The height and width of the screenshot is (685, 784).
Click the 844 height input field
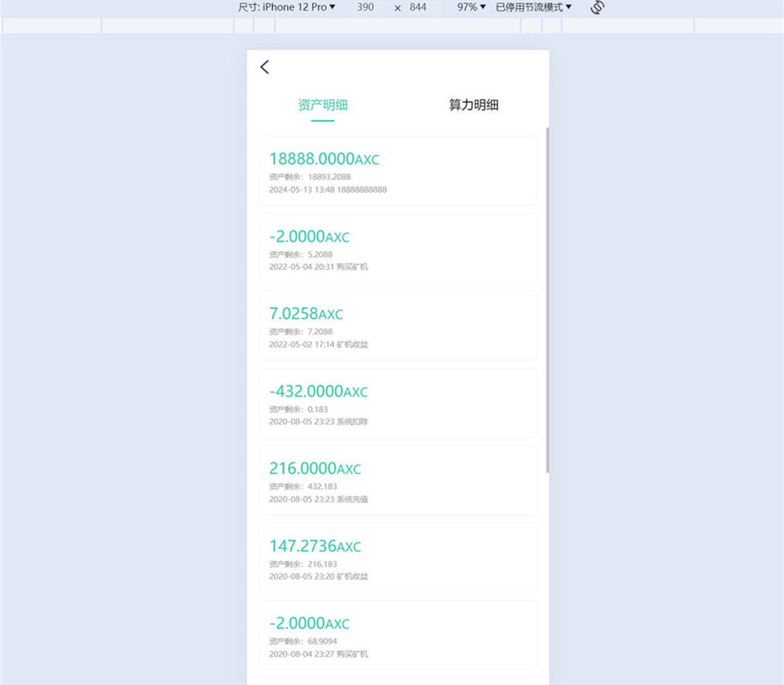coord(418,7)
